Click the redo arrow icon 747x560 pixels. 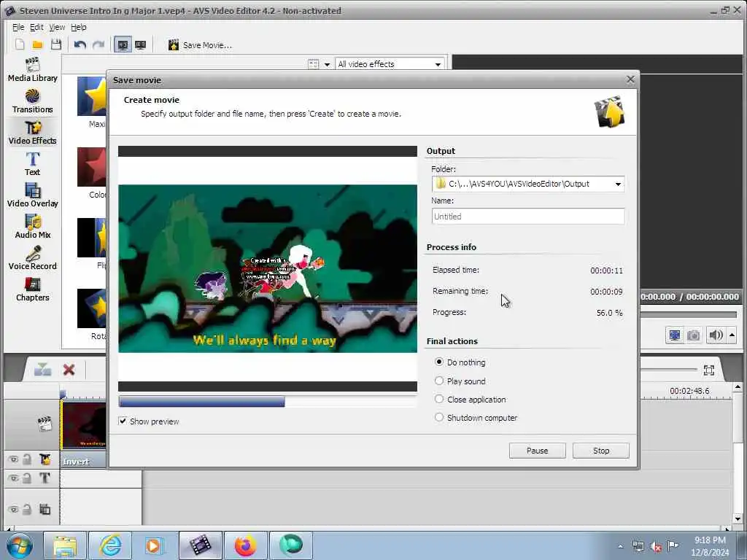pyautogui.click(x=98, y=44)
